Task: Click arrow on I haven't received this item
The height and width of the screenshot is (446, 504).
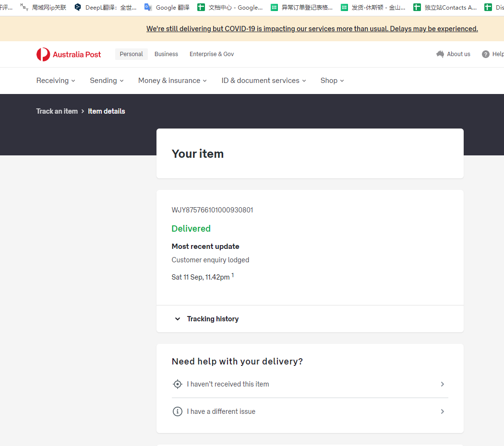Action: (x=442, y=384)
